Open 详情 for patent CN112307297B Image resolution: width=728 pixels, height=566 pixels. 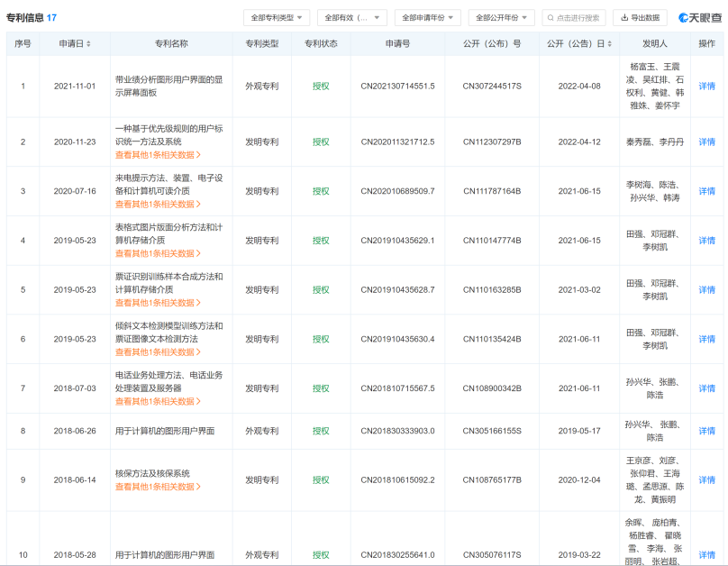pos(706,142)
